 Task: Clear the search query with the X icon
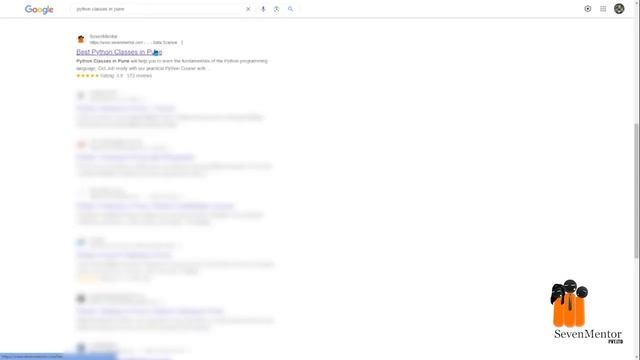248,9
